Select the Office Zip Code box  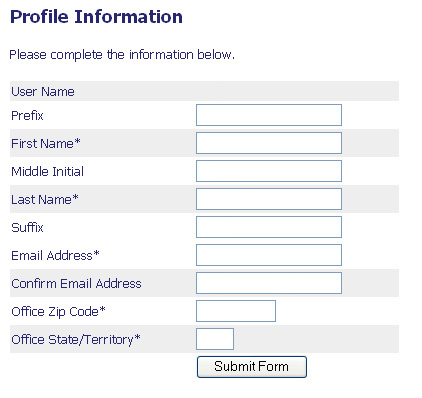[x=236, y=311]
